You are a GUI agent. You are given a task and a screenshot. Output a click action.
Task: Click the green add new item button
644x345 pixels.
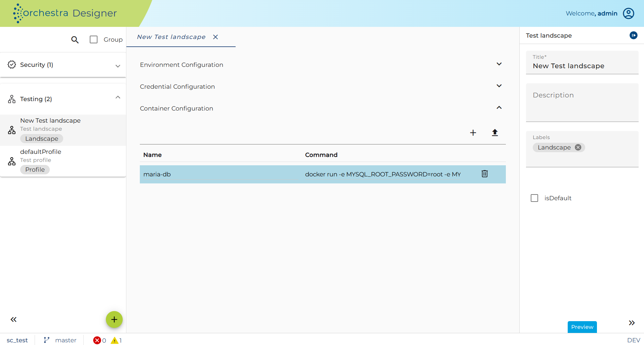(x=114, y=319)
